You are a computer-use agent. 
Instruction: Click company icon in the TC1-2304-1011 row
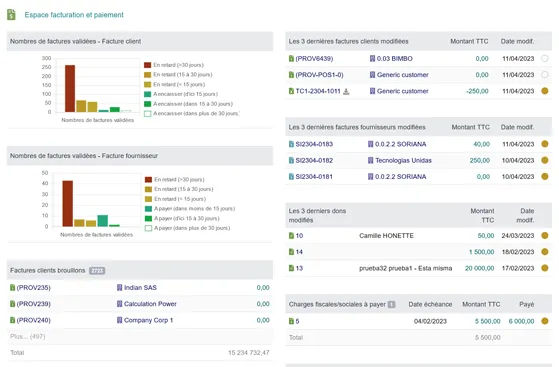click(x=372, y=91)
